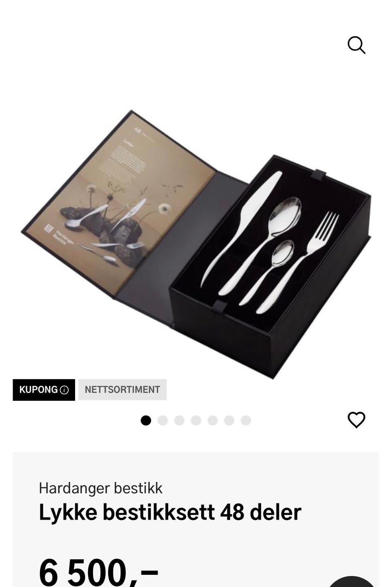Tap the NETTSORTIMENT badge

click(122, 390)
